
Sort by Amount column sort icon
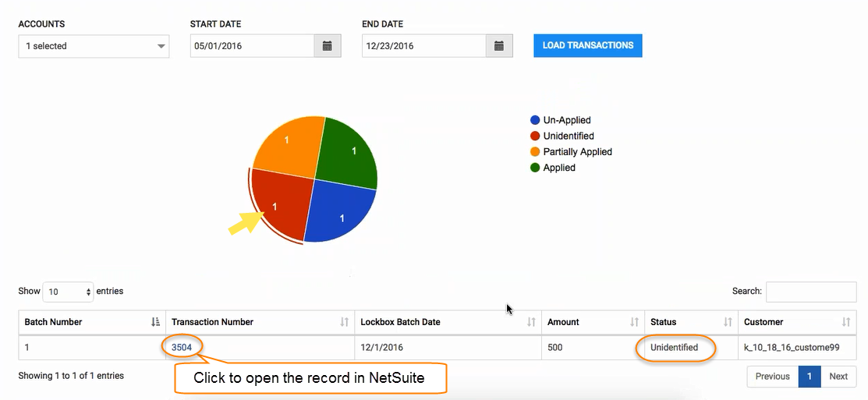[x=634, y=322]
